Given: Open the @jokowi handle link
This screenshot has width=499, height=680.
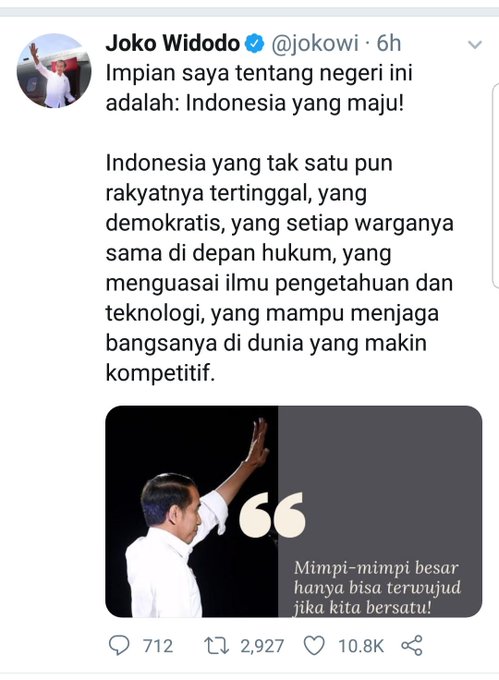Looking at the screenshot, I should [315, 44].
